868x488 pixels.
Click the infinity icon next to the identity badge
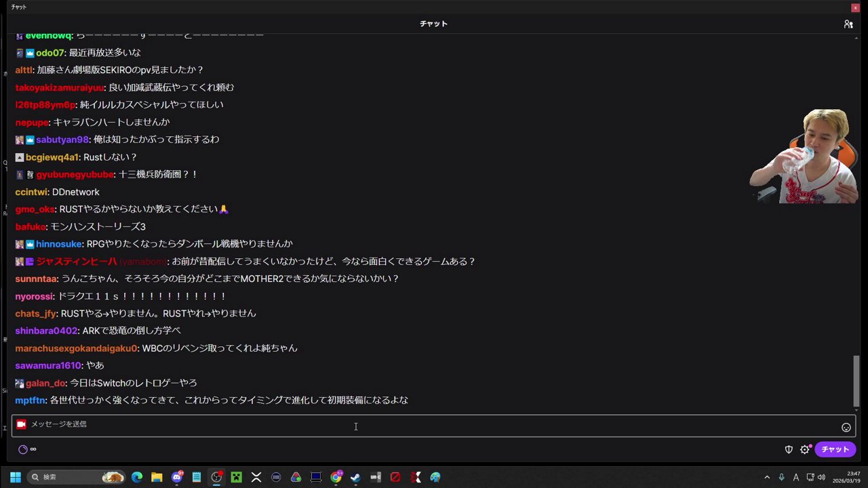[33, 449]
